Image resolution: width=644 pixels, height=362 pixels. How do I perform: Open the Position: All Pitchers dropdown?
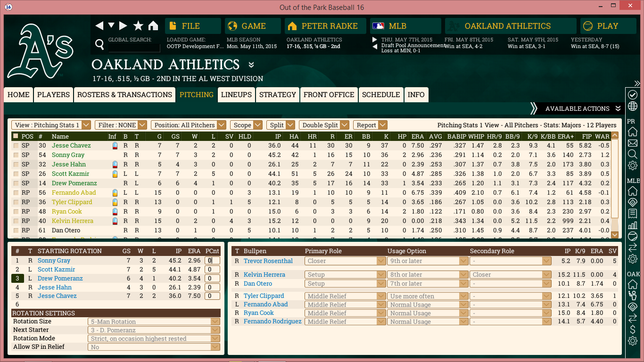point(188,125)
